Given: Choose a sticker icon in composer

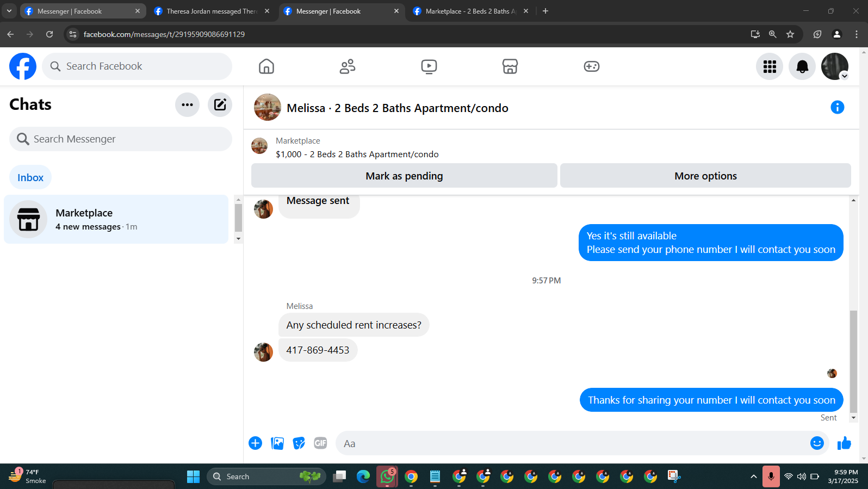Looking at the screenshot, I should [299, 443].
